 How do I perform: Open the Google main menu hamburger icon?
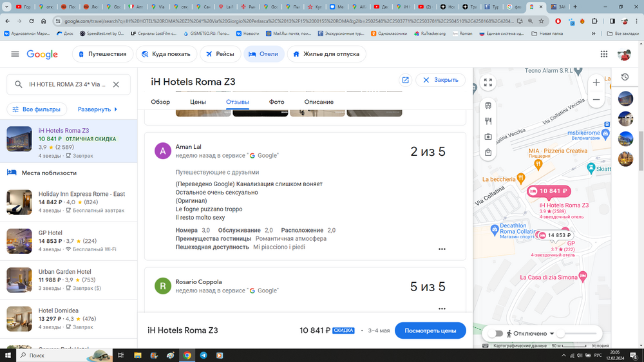15,54
